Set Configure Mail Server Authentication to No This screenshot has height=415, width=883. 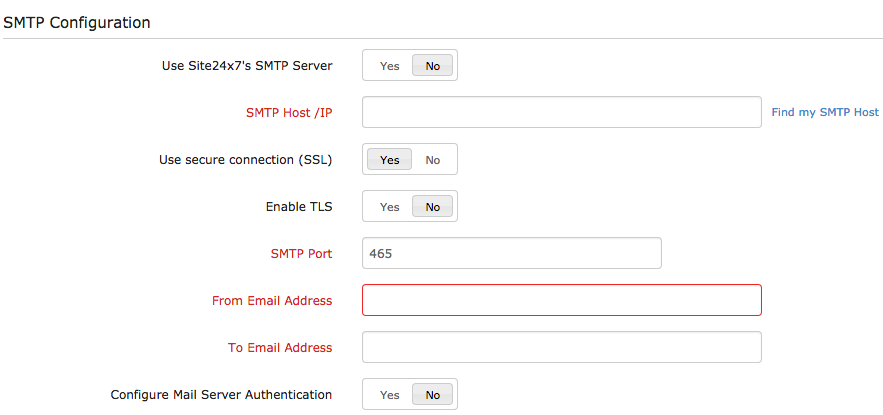pyautogui.click(x=433, y=395)
